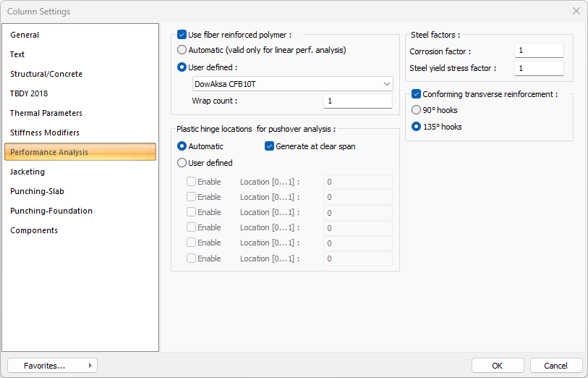Choose 135° hooks option

coord(416,127)
